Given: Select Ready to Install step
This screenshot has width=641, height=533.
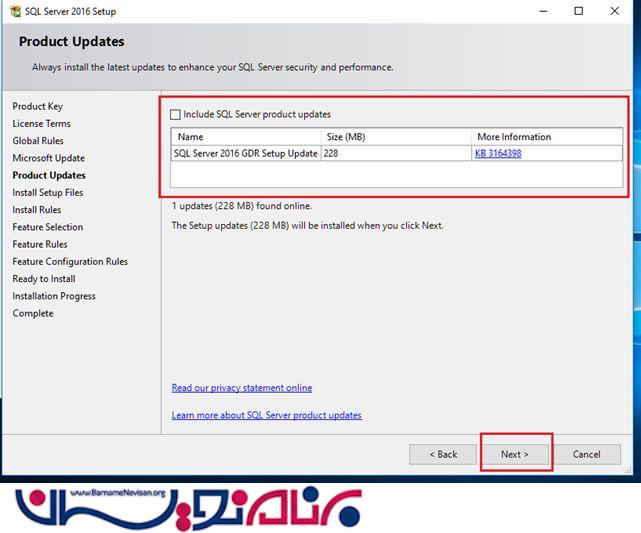Looking at the screenshot, I should click(44, 279).
